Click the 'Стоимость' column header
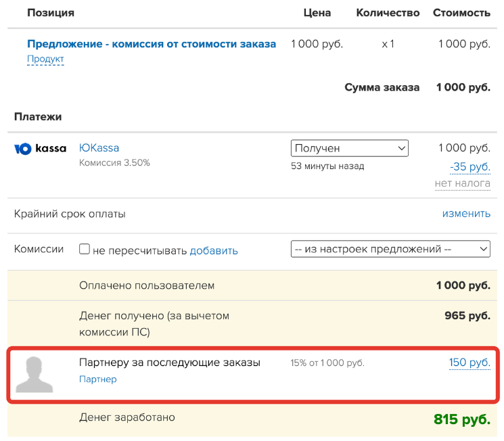This screenshot has width=504, height=441. pos(461,13)
